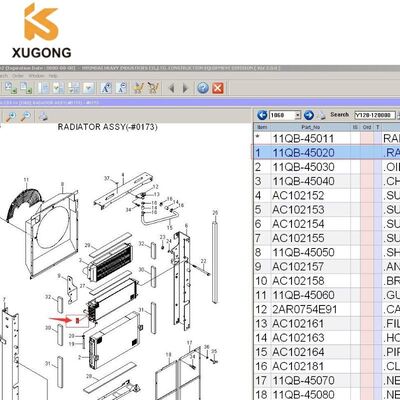Click print icon beside the blue right arrow
The image size is (400, 400).
321,116
